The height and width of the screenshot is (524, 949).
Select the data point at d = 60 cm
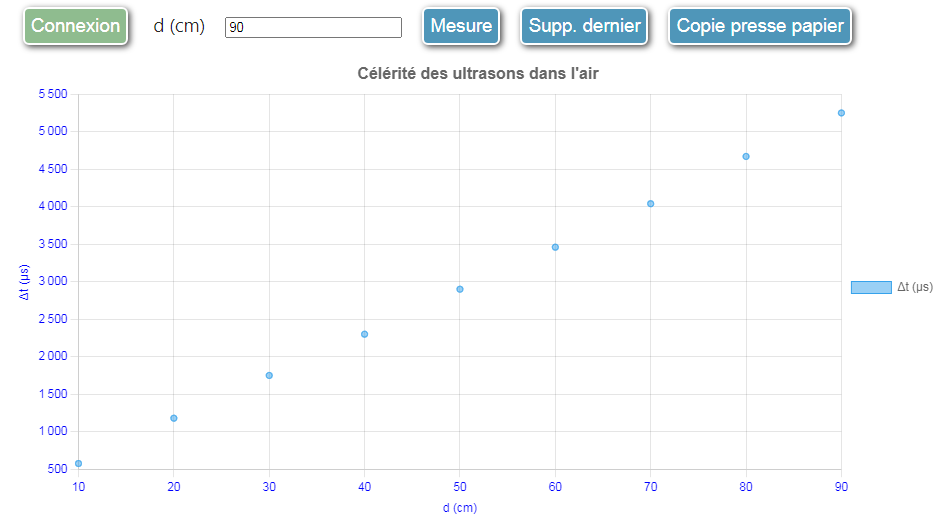(555, 247)
